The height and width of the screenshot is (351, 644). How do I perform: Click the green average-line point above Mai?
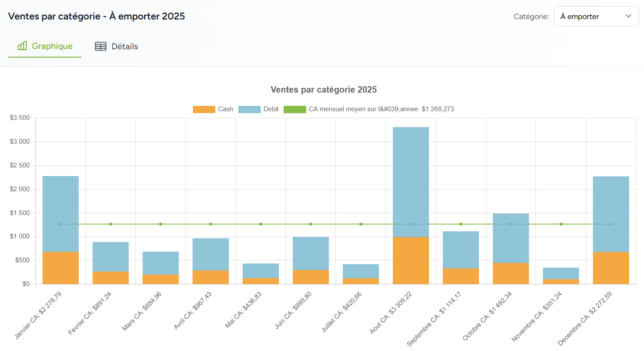pyautogui.click(x=261, y=224)
